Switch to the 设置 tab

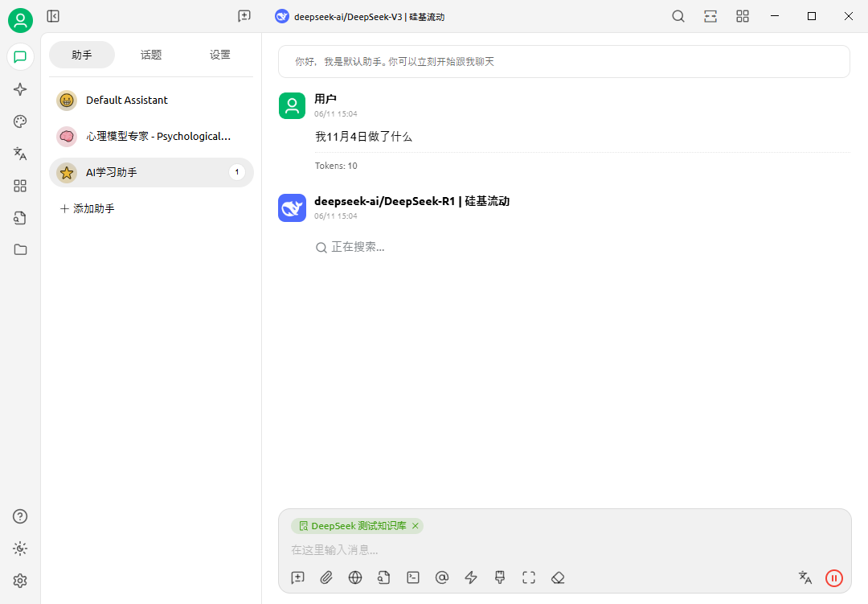click(219, 55)
